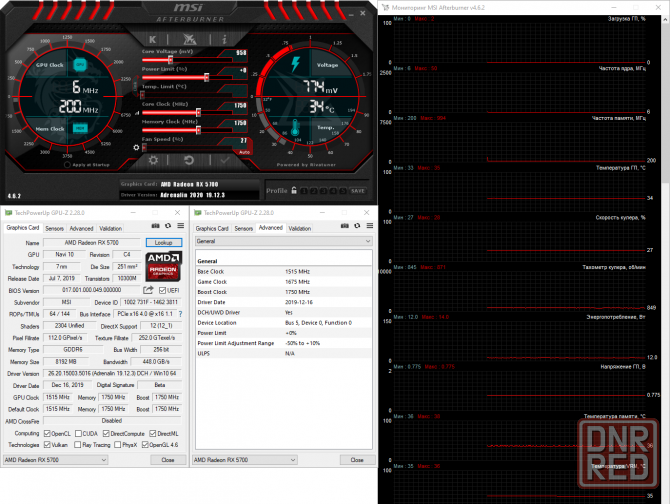
Task: Open hamburger menu in right GPU-Z window
Action: pos(370,226)
